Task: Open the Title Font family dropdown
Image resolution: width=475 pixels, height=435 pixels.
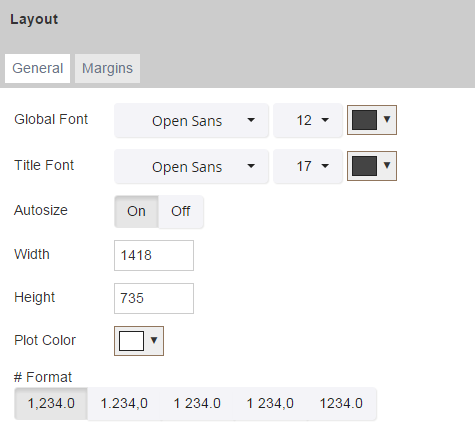Action: pyautogui.click(x=191, y=166)
